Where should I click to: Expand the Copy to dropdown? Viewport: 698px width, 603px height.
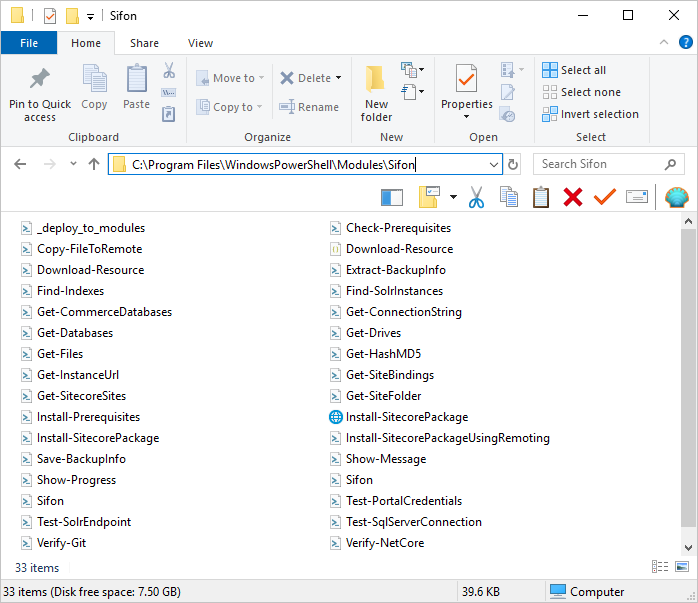[x=259, y=107]
